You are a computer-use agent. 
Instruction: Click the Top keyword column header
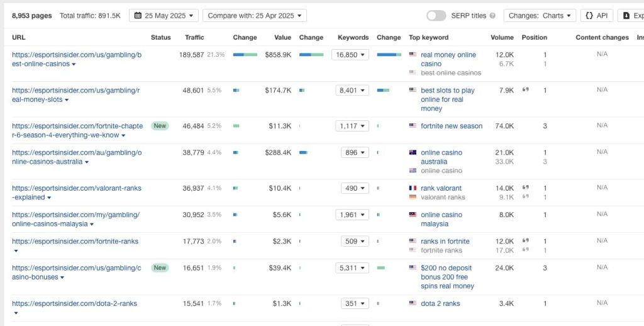[428, 37]
